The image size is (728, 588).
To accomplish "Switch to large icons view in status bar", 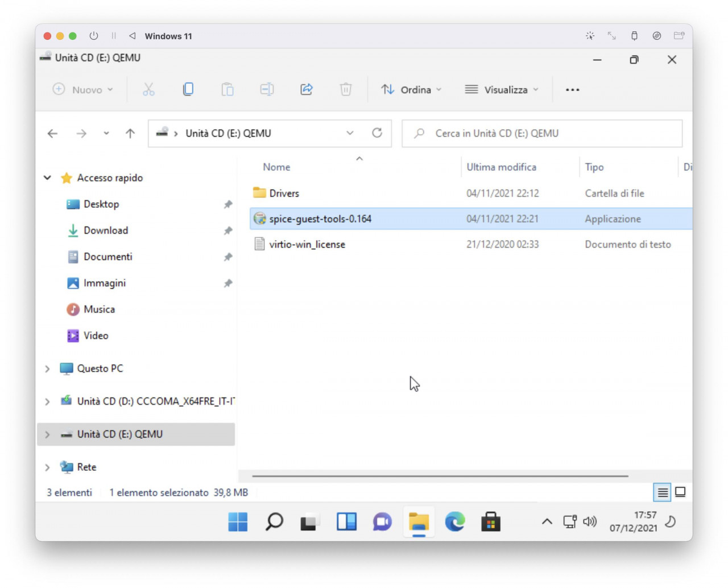I will [680, 492].
